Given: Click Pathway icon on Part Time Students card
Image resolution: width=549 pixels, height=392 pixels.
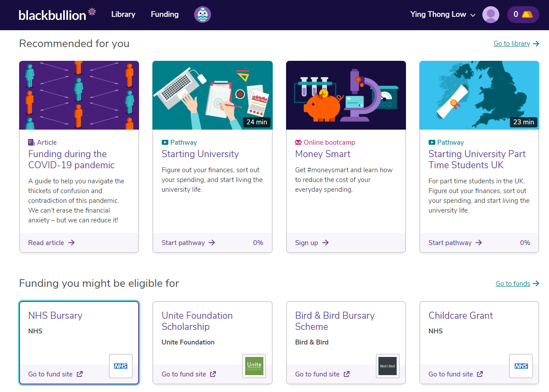Looking at the screenshot, I should tap(432, 143).
